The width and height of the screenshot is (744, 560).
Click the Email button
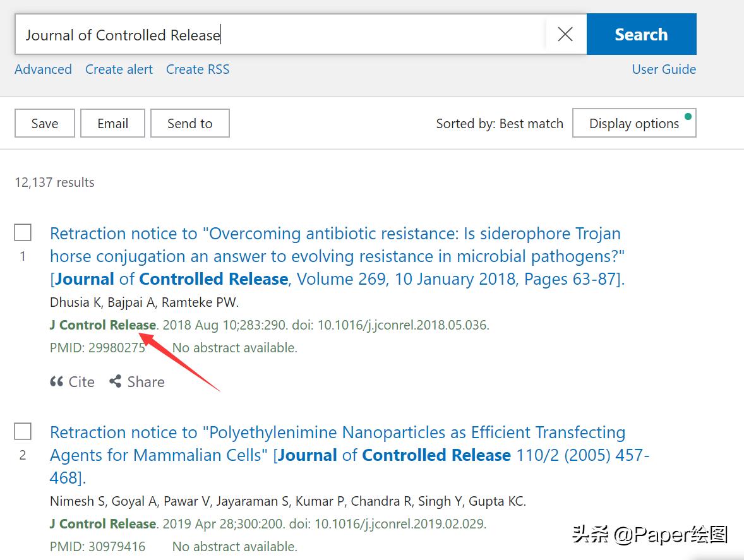(112, 123)
